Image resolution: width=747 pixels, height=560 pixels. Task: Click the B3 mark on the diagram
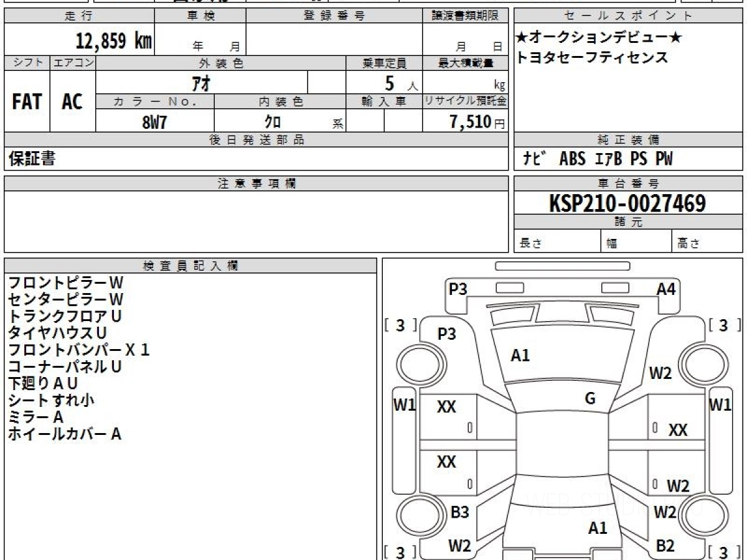[x=459, y=513]
